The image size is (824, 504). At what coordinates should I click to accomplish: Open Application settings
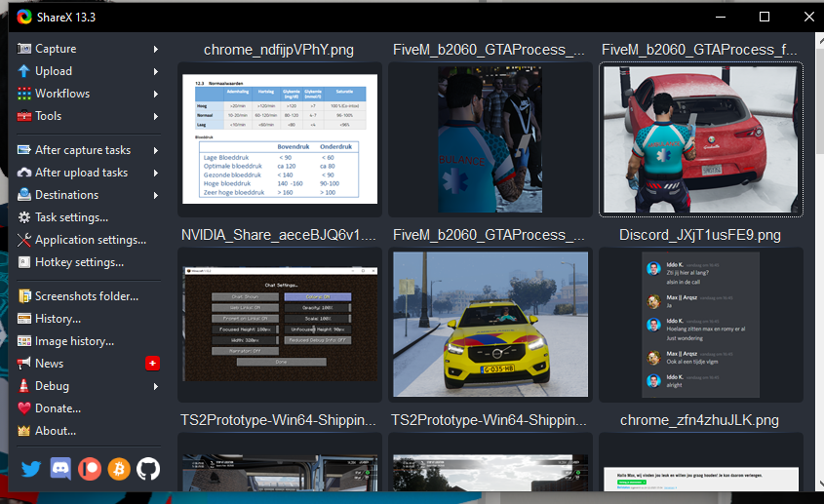point(91,240)
